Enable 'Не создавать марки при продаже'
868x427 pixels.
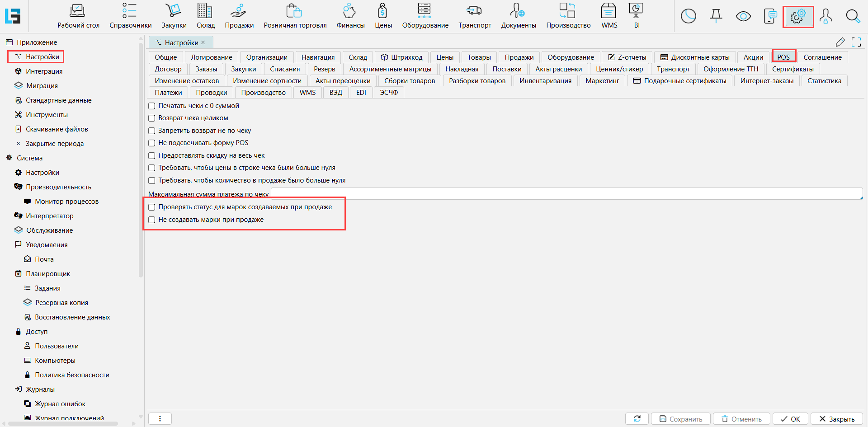[152, 220]
